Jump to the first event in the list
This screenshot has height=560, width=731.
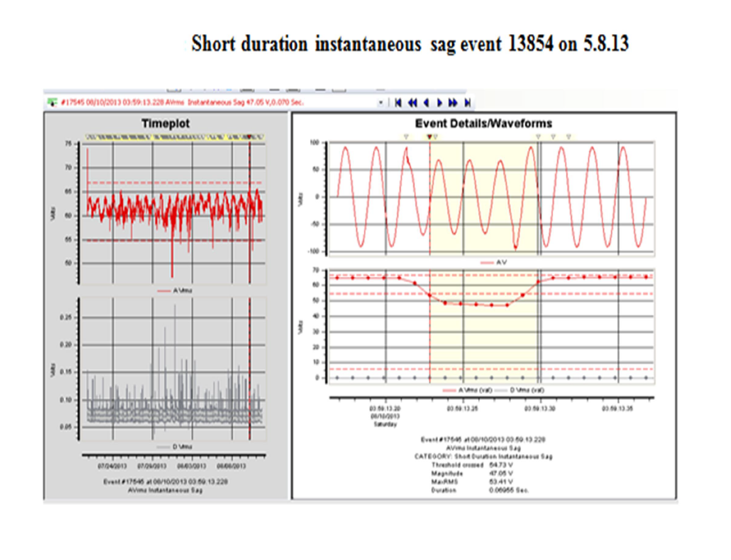pos(397,102)
